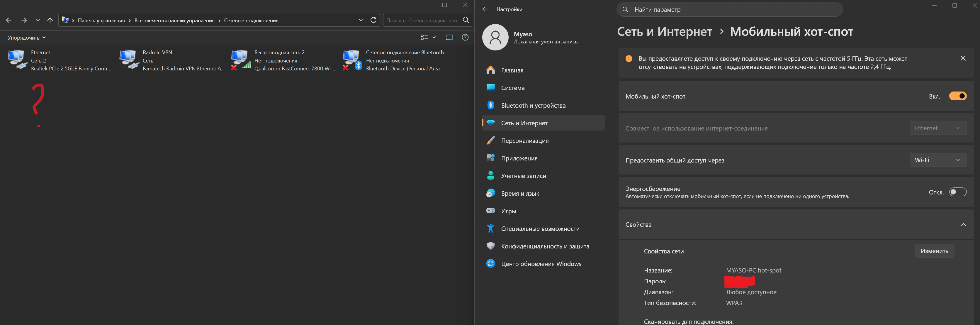The width and height of the screenshot is (980, 325).
Task: Open the Wi-Fi share-over dropdown
Action: (x=938, y=160)
